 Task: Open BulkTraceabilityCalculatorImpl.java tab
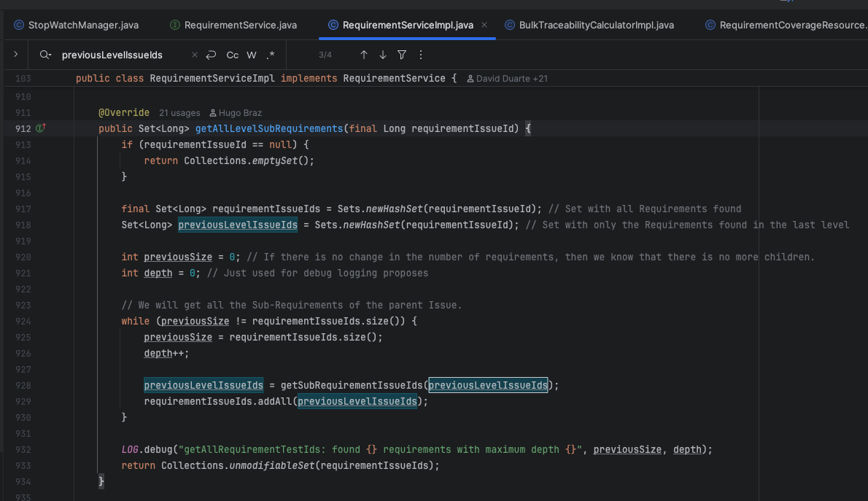pyautogui.click(x=596, y=25)
